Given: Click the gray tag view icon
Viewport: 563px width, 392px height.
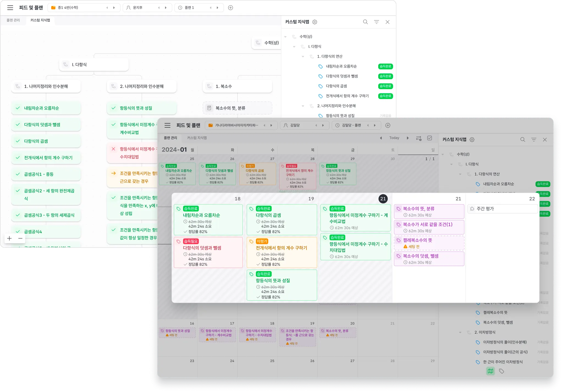Looking at the screenshot, I should (501, 371).
